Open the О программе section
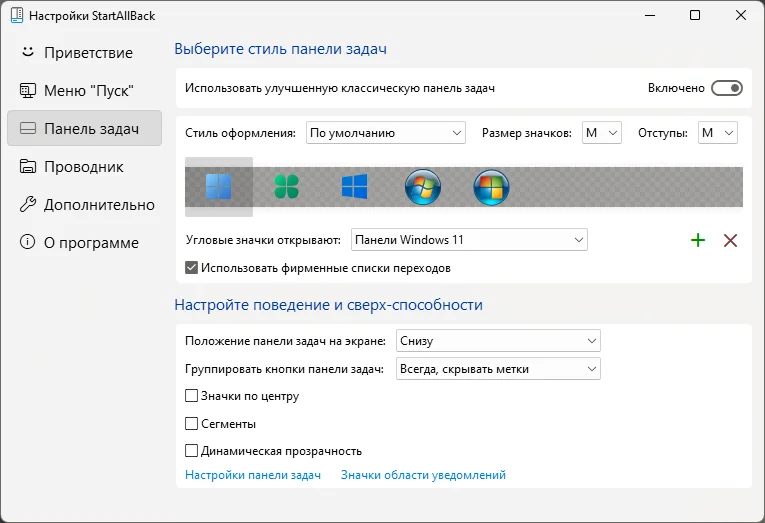Screen dimensions: 765x523 tap(84, 242)
